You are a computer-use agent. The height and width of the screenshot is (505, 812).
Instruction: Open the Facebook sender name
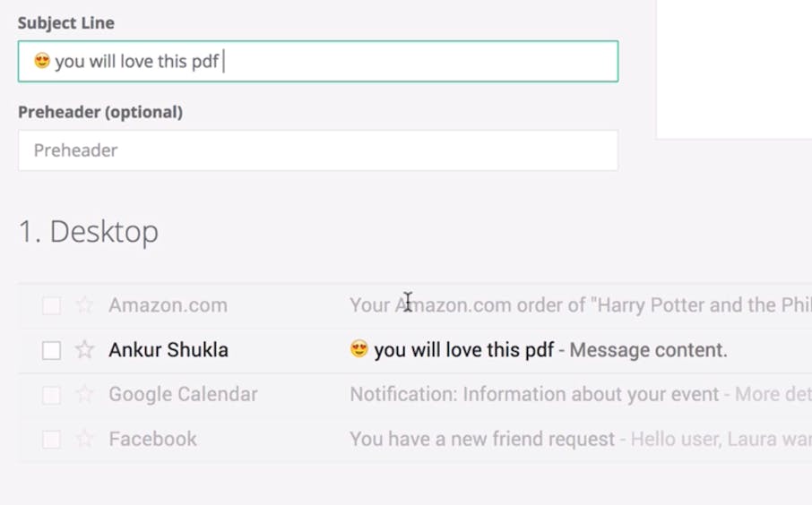tap(152, 440)
